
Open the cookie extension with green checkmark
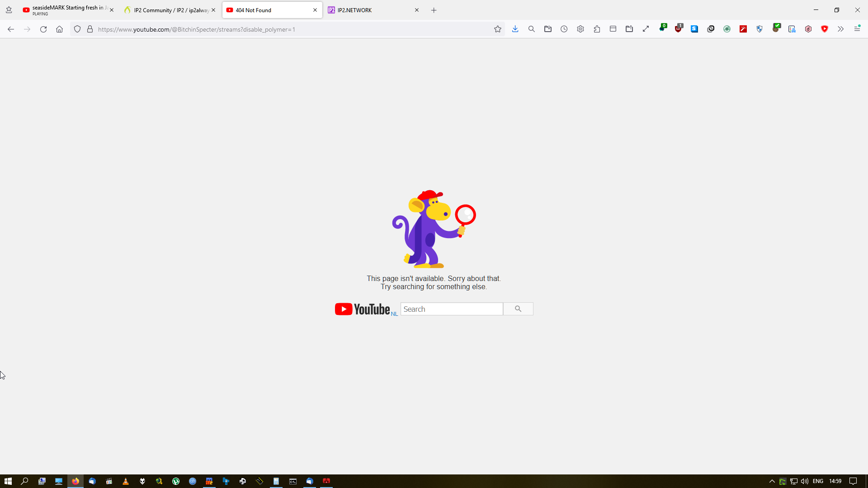[x=776, y=28]
